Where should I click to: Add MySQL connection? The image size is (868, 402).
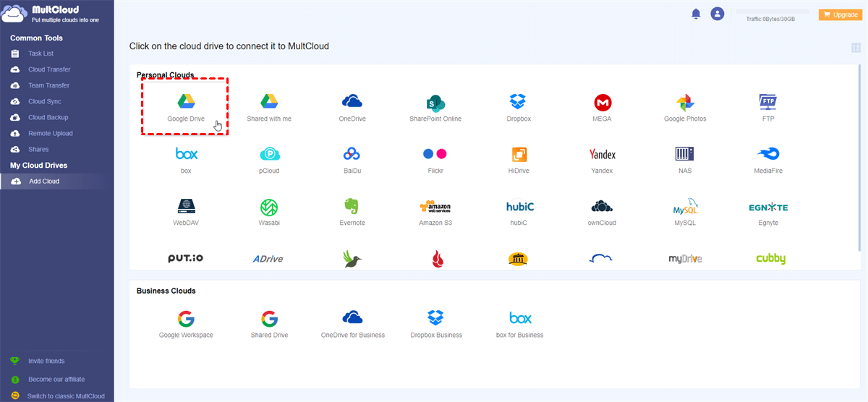[x=685, y=212]
